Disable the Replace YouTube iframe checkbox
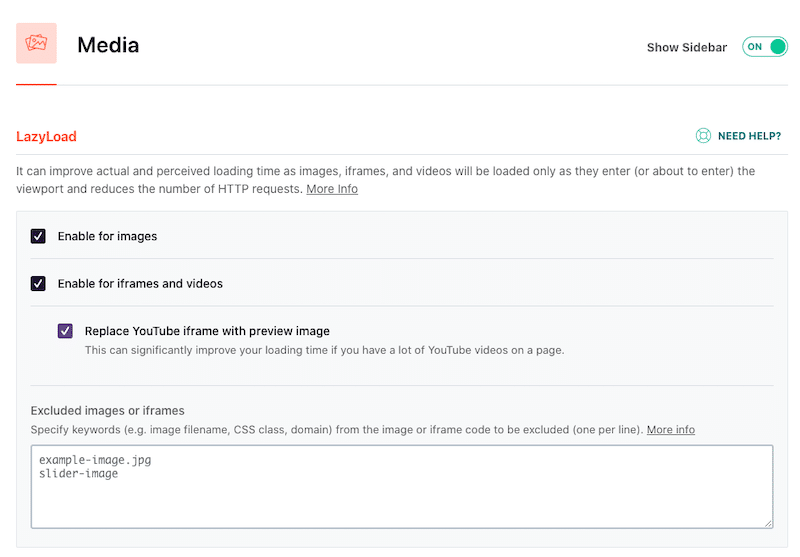This screenshot has height=557, width=800. point(65,331)
